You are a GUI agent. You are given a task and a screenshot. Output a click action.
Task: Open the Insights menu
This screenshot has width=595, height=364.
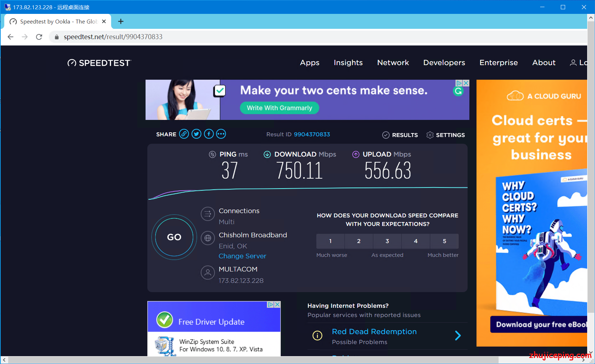pos(348,63)
